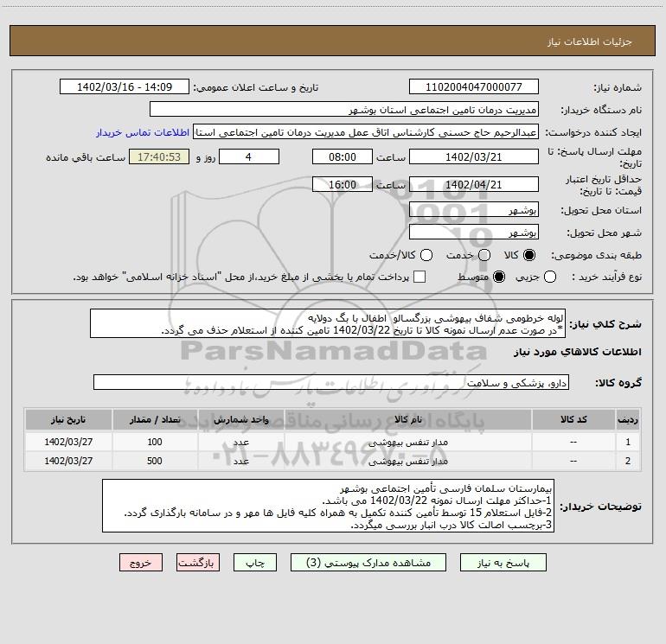Click quantity 100 in row 1
The height and width of the screenshot is (644, 666).
155,442
